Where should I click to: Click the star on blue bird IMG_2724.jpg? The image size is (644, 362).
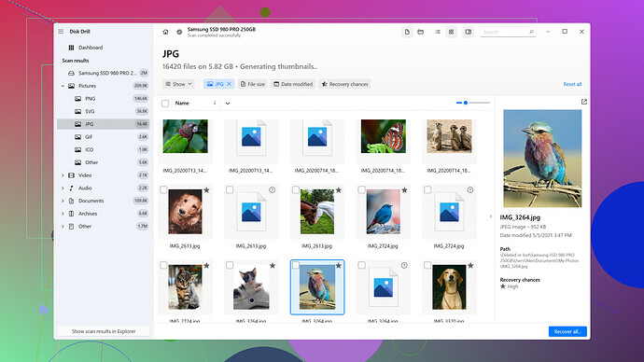click(x=404, y=190)
